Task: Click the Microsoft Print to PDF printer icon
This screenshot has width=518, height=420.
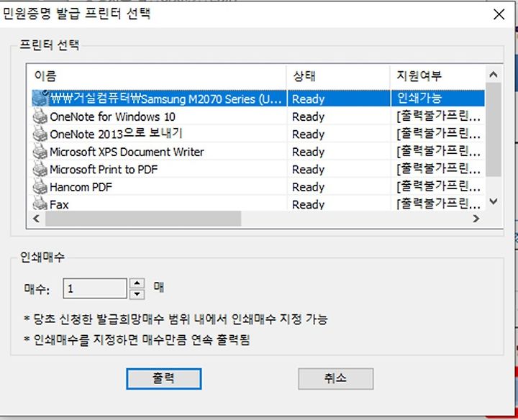Action: pyautogui.click(x=40, y=170)
